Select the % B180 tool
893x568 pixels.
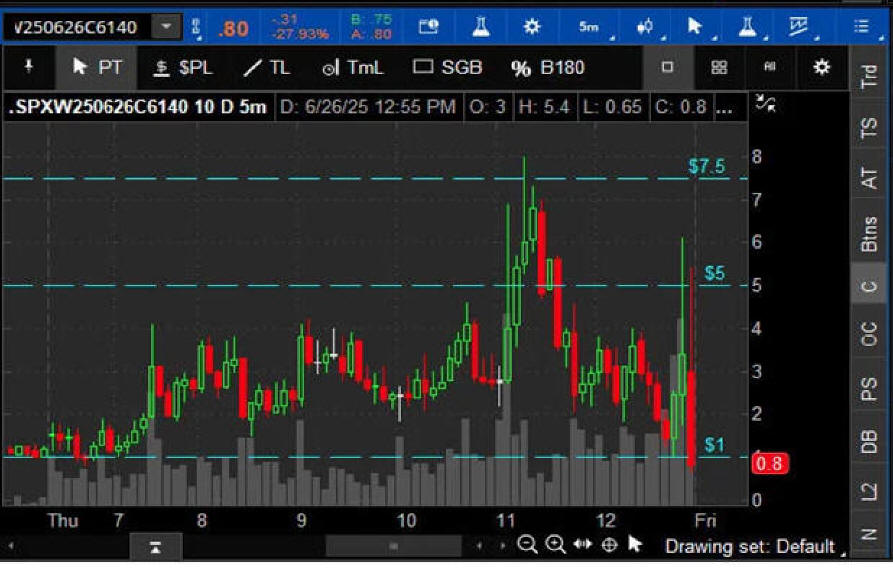548,68
